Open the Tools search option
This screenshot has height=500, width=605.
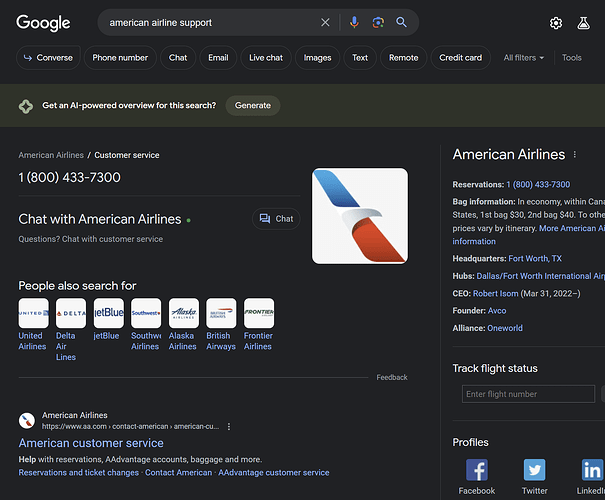click(572, 58)
